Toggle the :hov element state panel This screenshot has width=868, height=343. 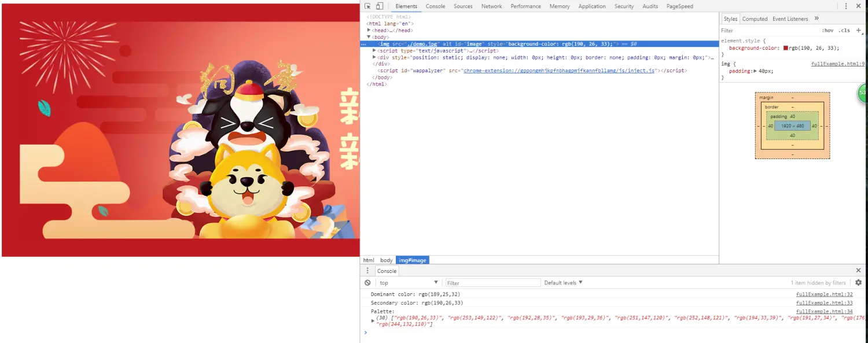[827, 31]
